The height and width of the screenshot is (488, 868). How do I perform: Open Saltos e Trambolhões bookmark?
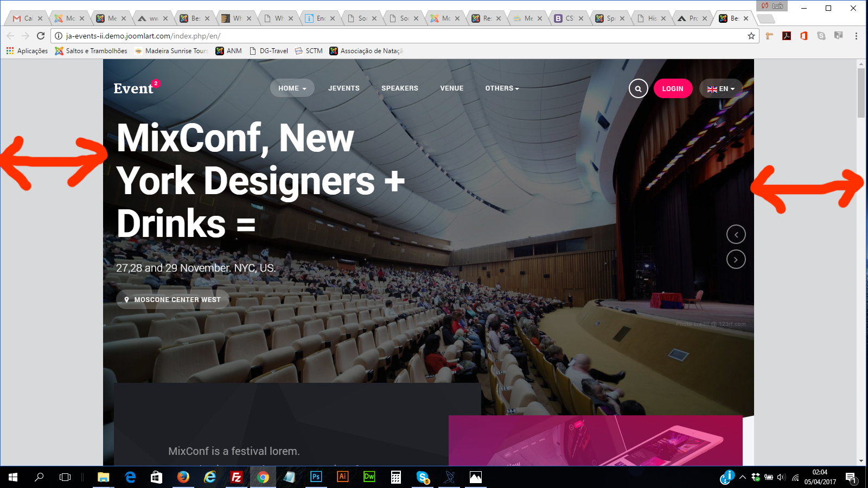coord(91,51)
